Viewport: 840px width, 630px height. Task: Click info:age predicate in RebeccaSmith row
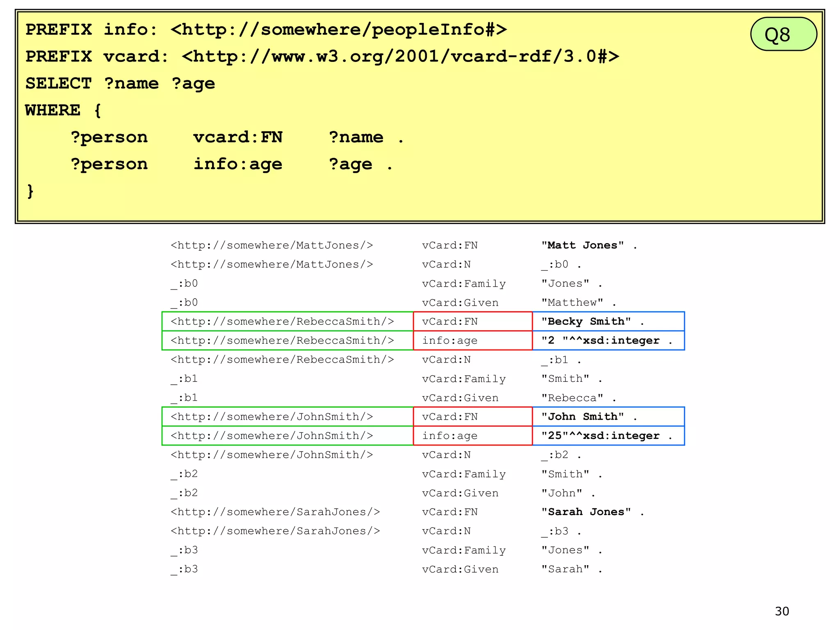pyautogui.click(x=450, y=341)
